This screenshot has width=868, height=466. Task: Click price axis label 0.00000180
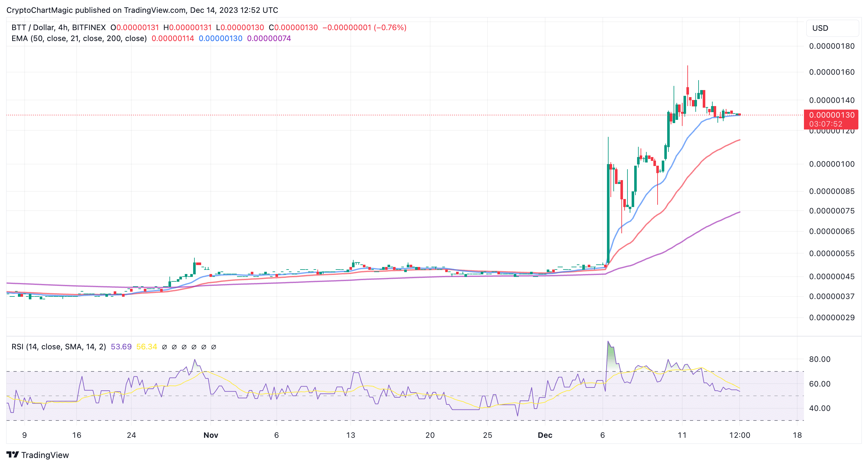831,46
